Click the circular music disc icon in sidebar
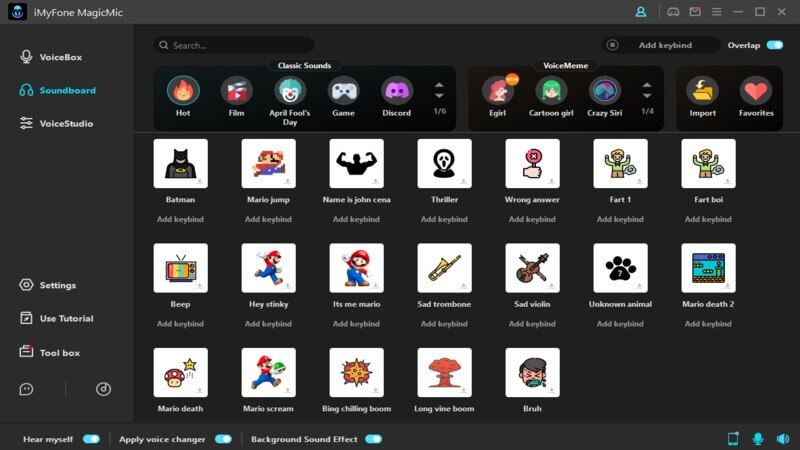Screen dimensions: 800x450 tap(104, 389)
